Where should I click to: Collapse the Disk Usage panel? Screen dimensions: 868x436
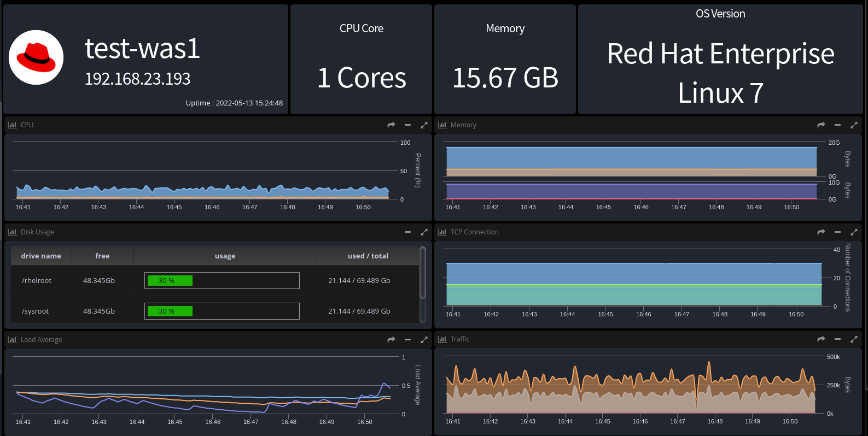(x=407, y=232)
